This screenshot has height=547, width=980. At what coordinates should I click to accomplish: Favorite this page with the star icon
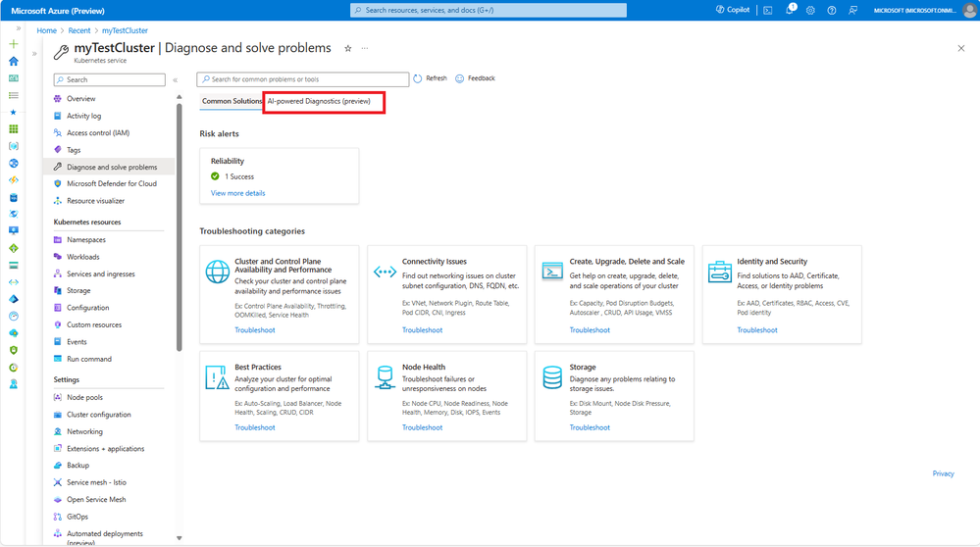pyautogui.click(x=348, y=49)
